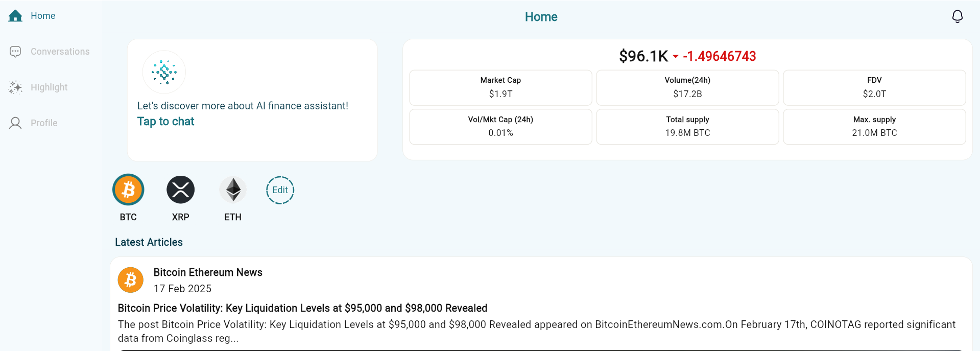Go to Conversations in sidebar menu
The image size is (980, 351).
60,52
